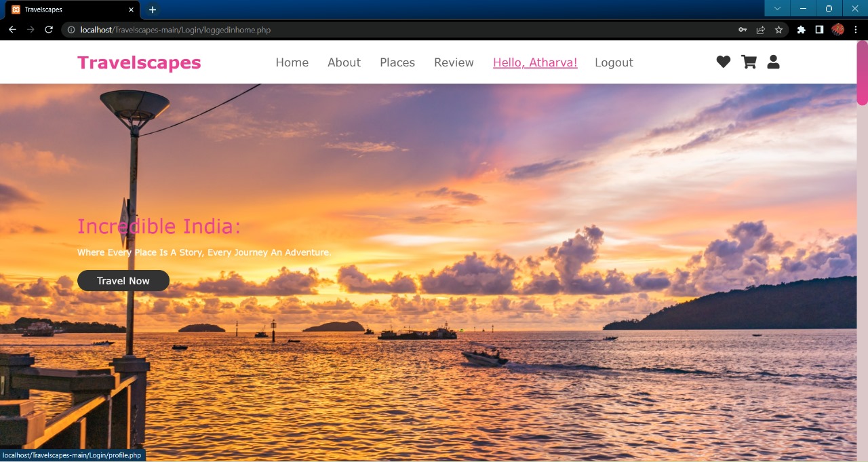Click the Travelscapes logo
Image resolution: width=868 pixels, height=462 pixels.
(139, 62)
